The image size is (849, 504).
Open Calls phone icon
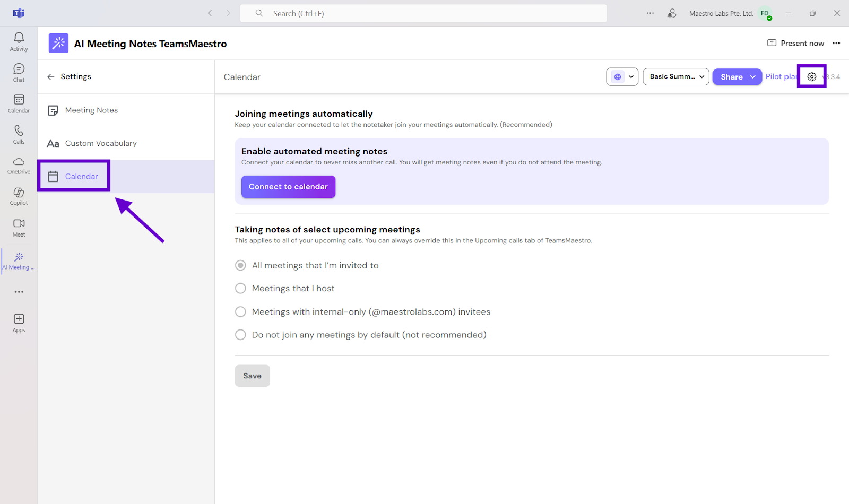pyautogui.click(x=19, y=134)
